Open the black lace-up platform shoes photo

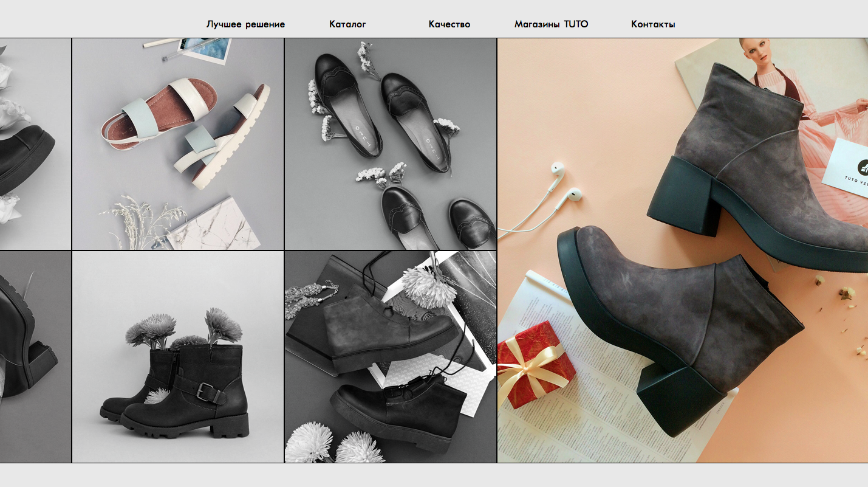tap(391, 357)
